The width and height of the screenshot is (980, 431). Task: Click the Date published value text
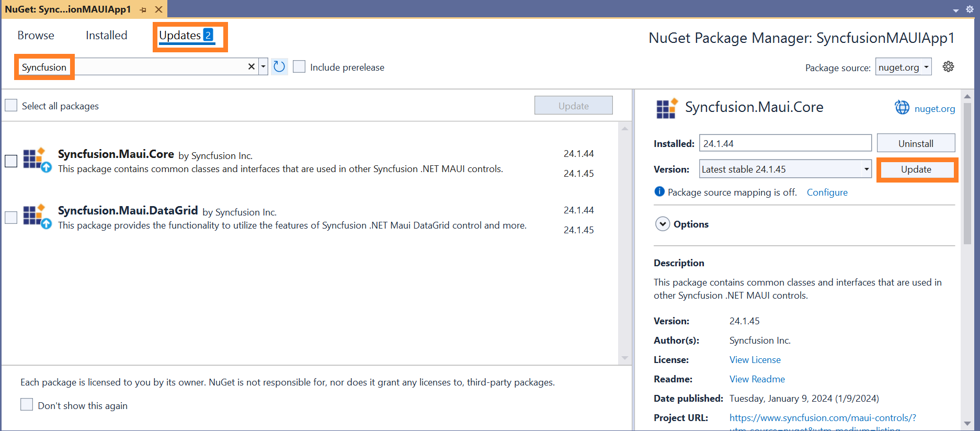pyautogui.click(x=804, y=398)
